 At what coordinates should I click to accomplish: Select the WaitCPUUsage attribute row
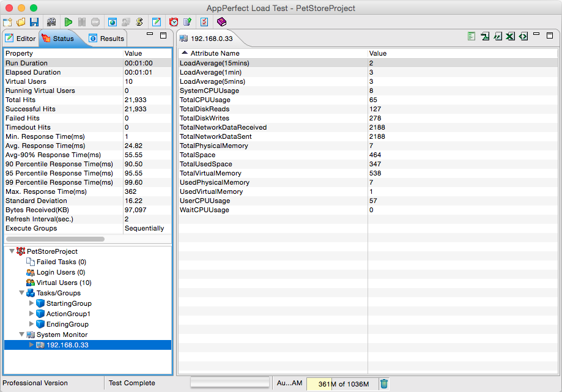pos(368,210)
